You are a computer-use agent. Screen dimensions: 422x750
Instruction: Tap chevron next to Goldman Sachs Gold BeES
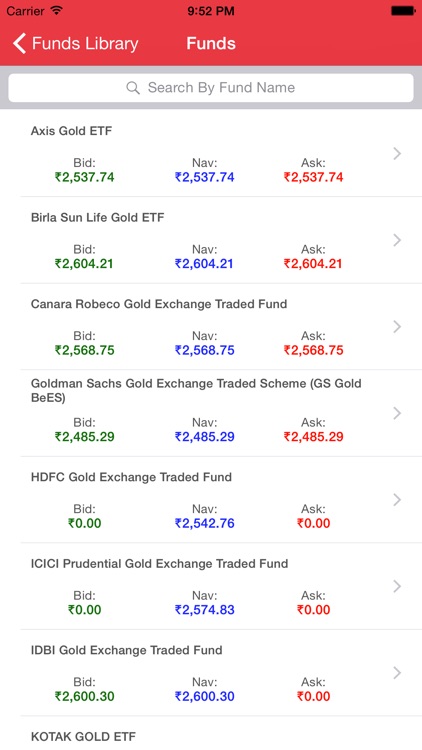click(x=397, y=413)
